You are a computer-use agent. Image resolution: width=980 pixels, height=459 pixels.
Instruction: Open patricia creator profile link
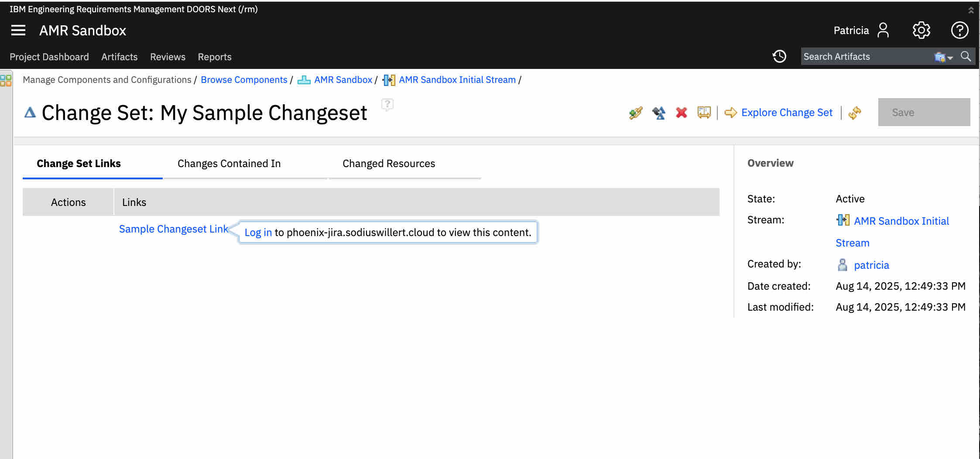pos(871,265)
